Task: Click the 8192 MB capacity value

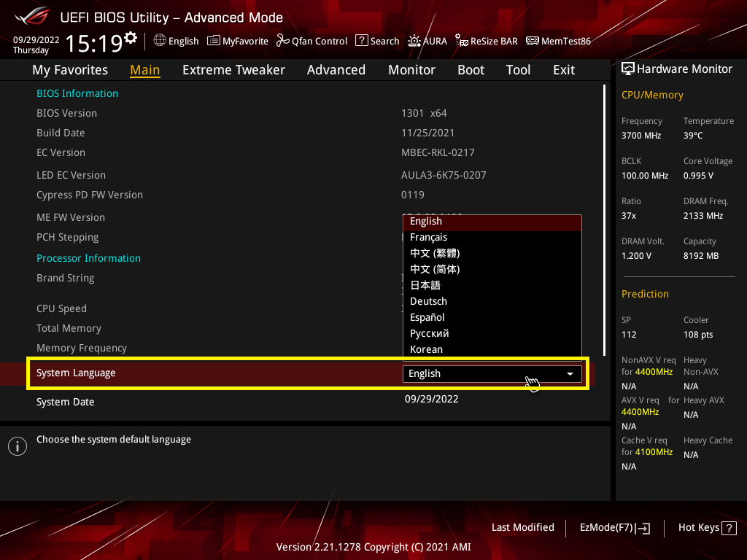Action: tap(701, 256)
